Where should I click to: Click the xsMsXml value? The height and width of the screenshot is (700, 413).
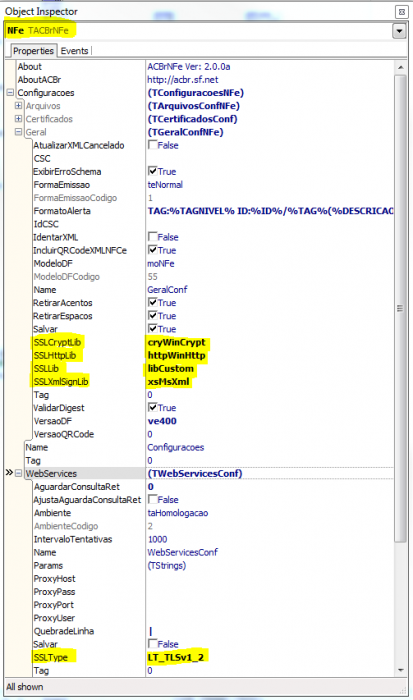coord(169,382)
